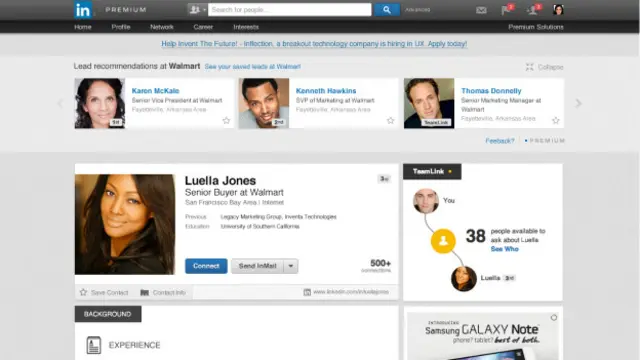Click Luella Jones' large profile photo

tap(125, 224)
